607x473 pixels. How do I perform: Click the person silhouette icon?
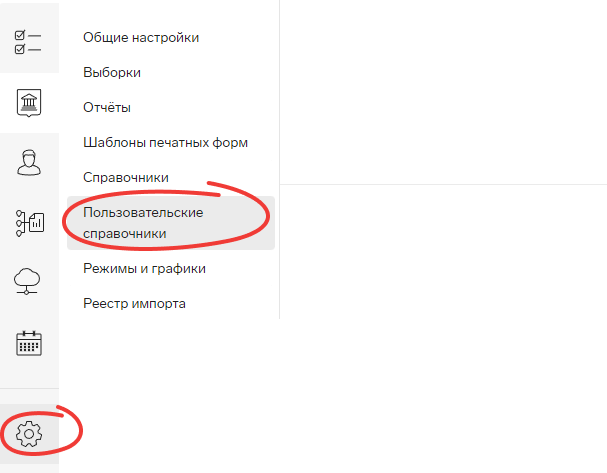[x=29, y=163]
